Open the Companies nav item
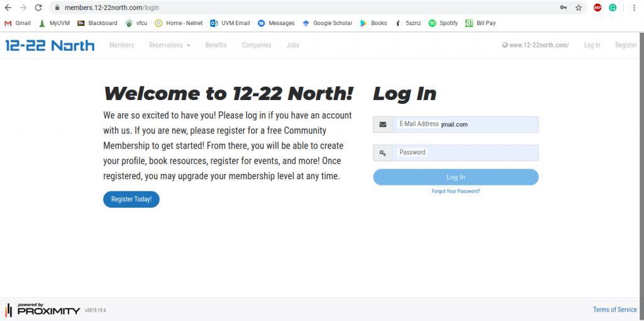 coord(257,45)
